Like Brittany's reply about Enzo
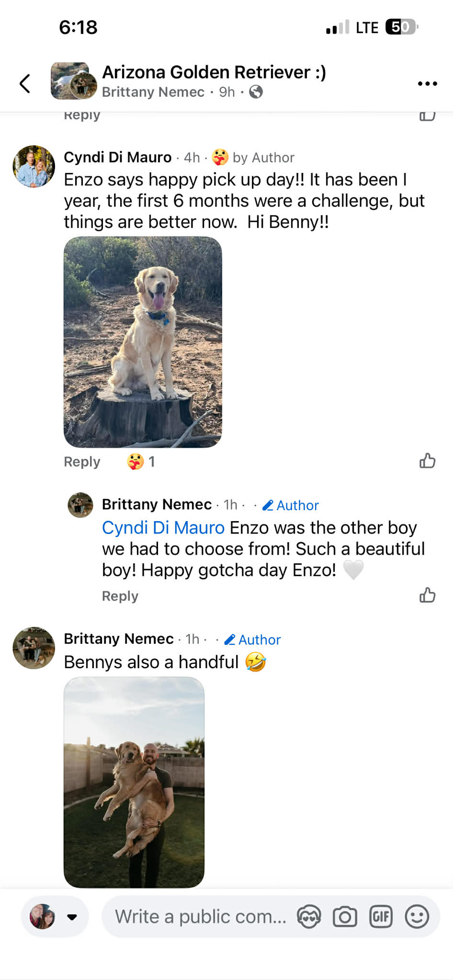 427,595
